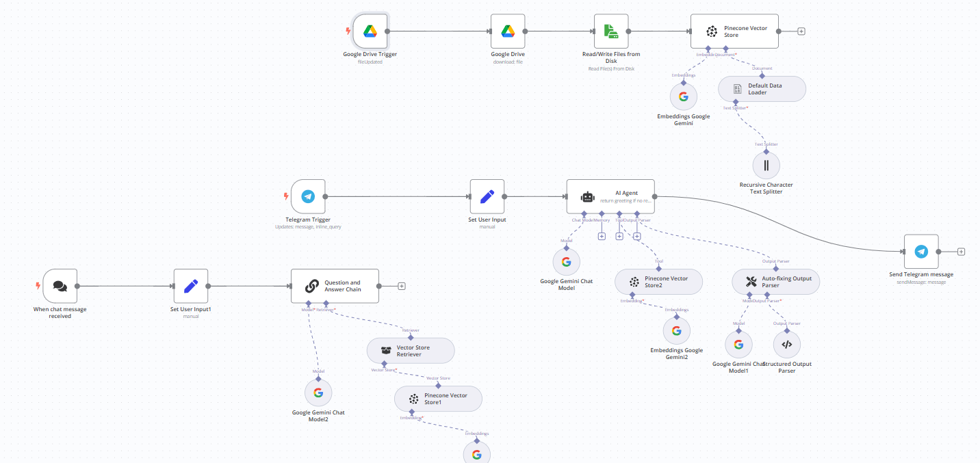Select the Structured Output Parser node
This screenshot has height=463, width=980.
click(786, 345)
